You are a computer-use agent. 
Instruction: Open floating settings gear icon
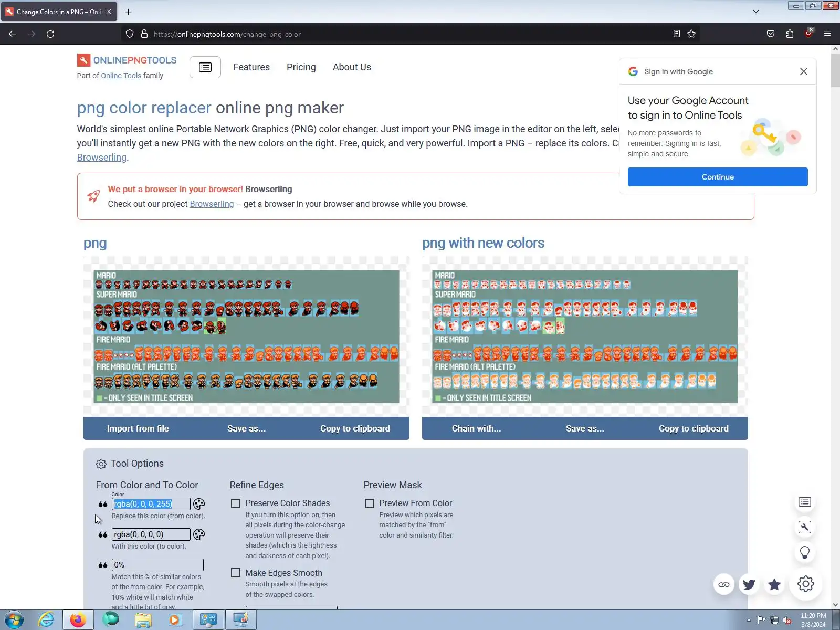pos(805,584)
